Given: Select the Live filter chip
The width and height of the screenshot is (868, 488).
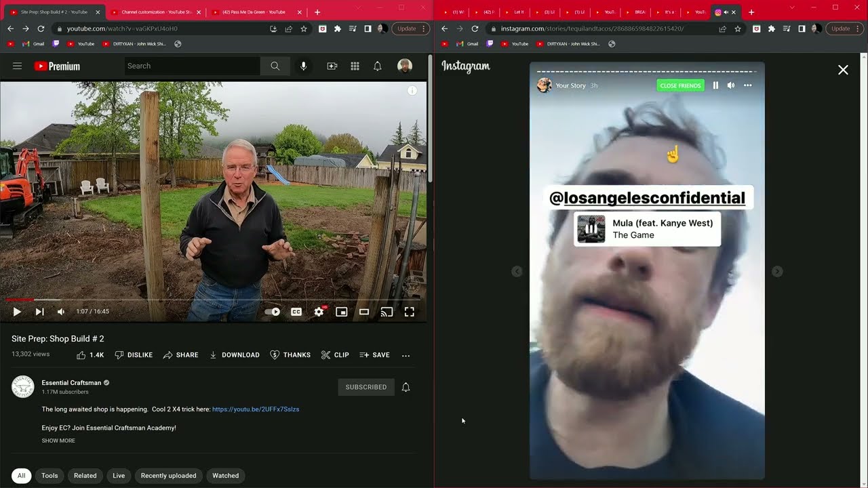Looking at the screenshot, I should (119, 476).
